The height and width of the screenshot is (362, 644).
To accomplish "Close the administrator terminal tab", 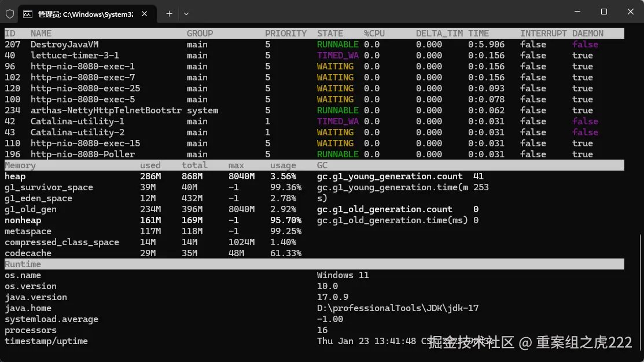I will (145, 14).
